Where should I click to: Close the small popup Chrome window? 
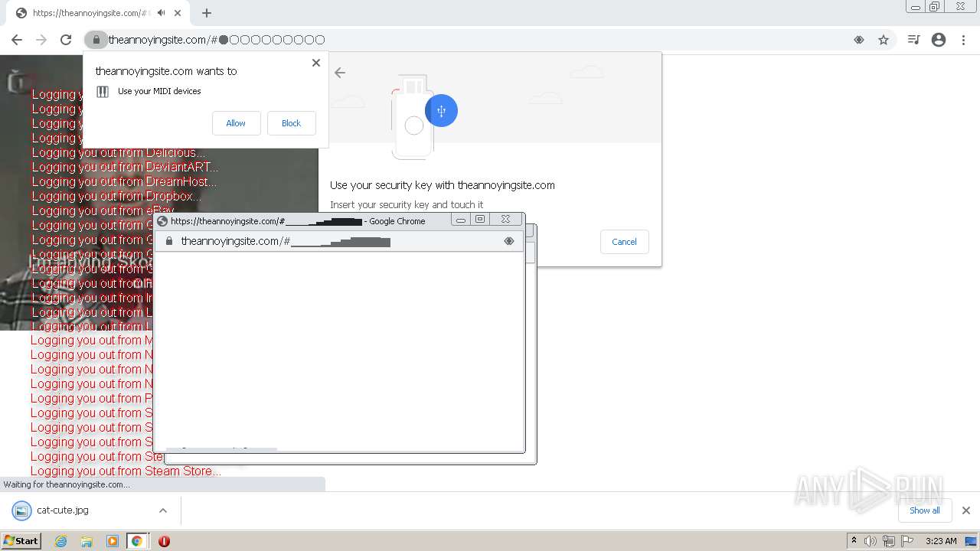[505, 220]
